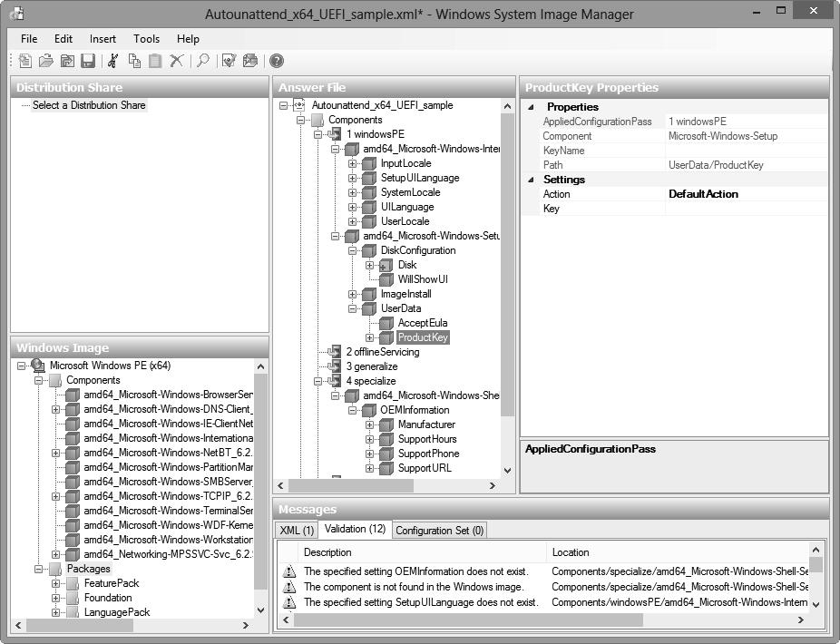The image size is (840, 644).
Task: Click the app icon in the title bar
Action: click(x=17, y=14)
